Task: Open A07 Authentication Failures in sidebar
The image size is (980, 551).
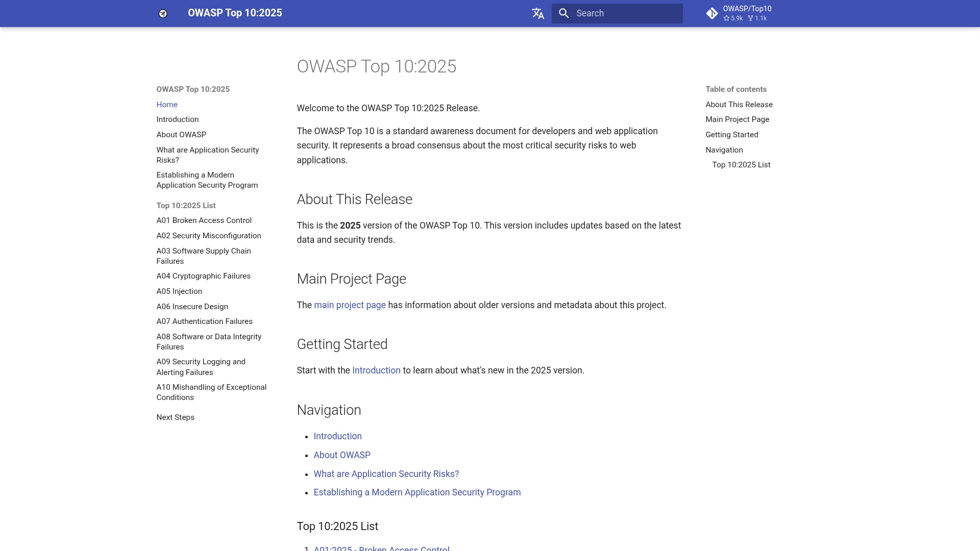Action: point(205,321)
